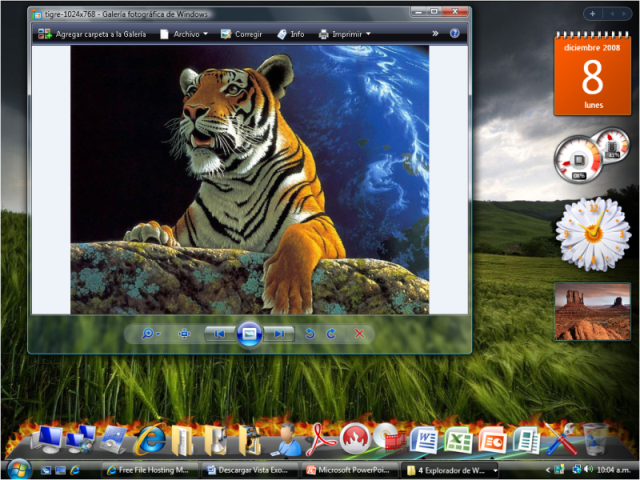Open the photo gallery help icon
640x480 pixels.
pyautogui.click(x=459, y=34)
